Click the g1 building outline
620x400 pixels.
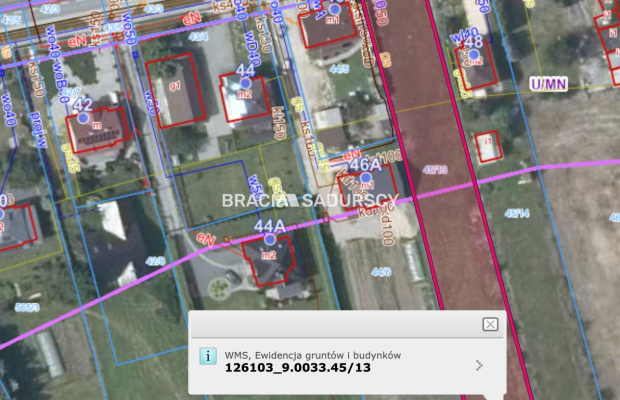pyautogui.click(x=175, y=91)
